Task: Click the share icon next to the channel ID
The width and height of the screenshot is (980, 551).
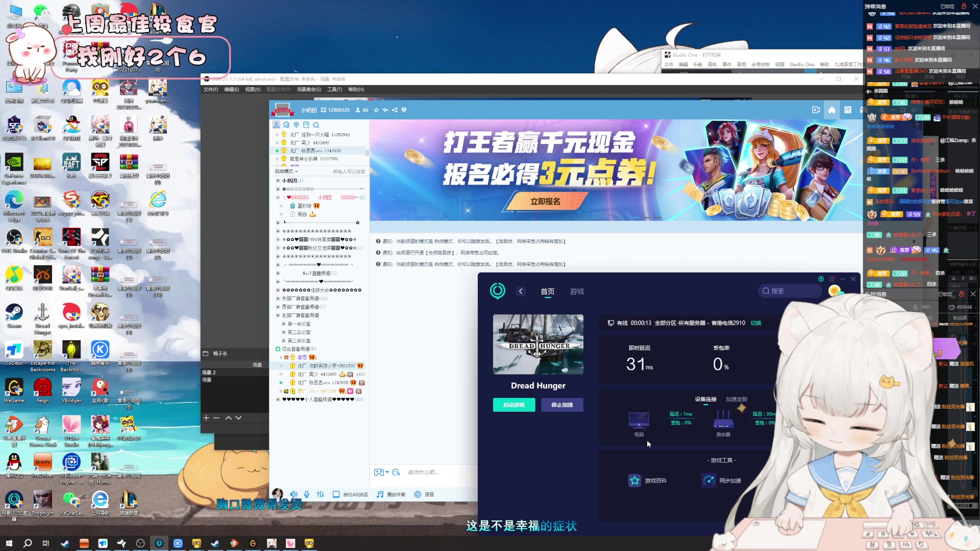Action: pyautogui.click(x=394, y=110)
